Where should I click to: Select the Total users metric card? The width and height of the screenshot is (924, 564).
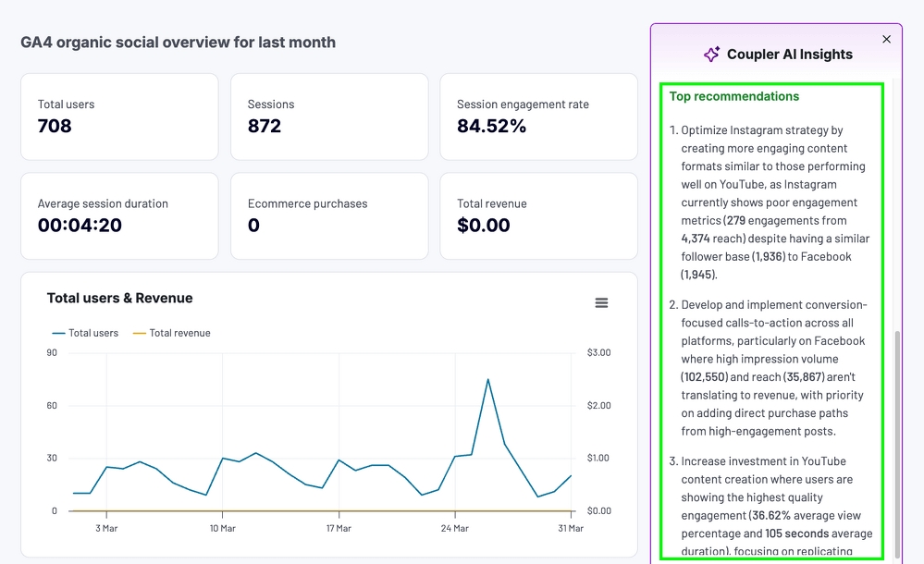coord(119,116)
